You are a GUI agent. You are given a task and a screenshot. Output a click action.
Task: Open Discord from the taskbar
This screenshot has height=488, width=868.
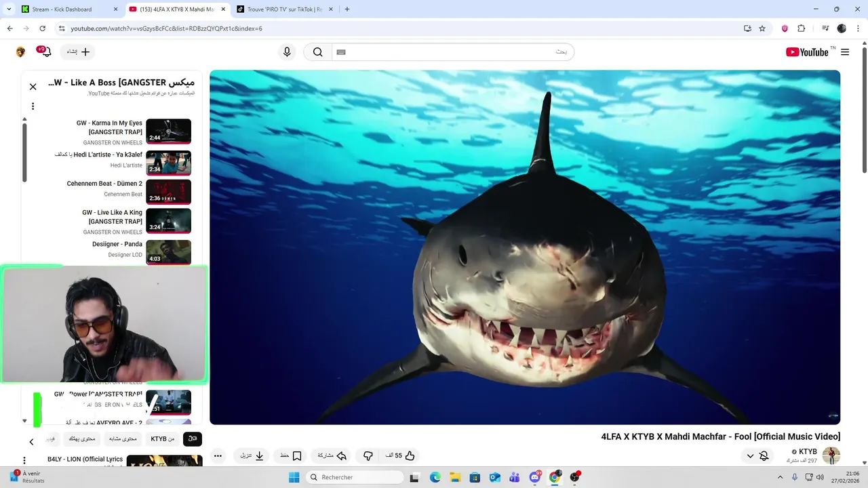(535, 477)
